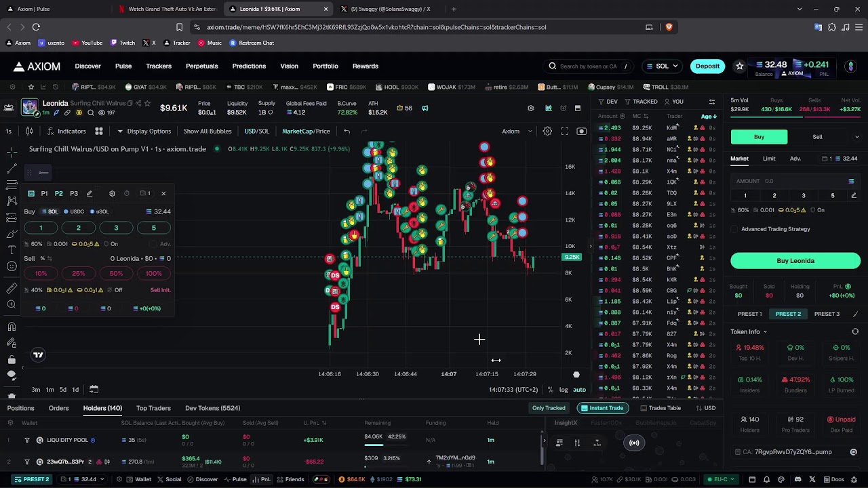
Task: Open the Trackers navigation tab
Action: 159,66
